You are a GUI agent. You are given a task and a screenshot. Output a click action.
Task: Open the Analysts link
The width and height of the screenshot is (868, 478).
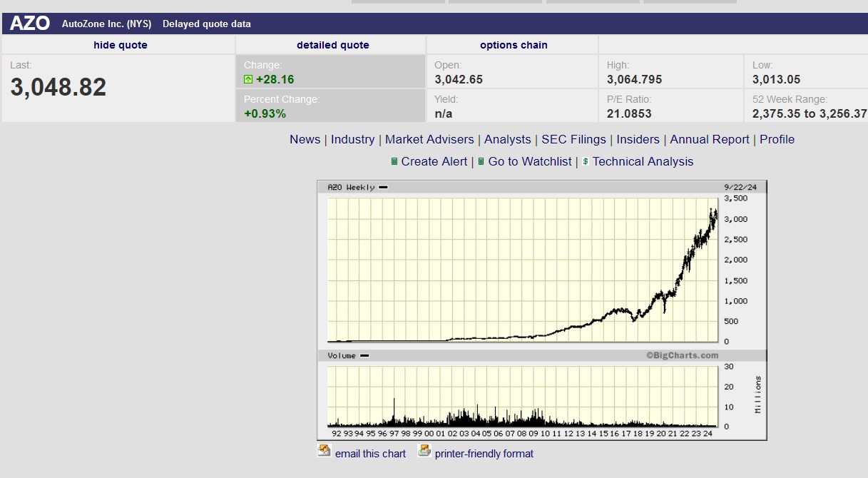click(x=508, y=139)
